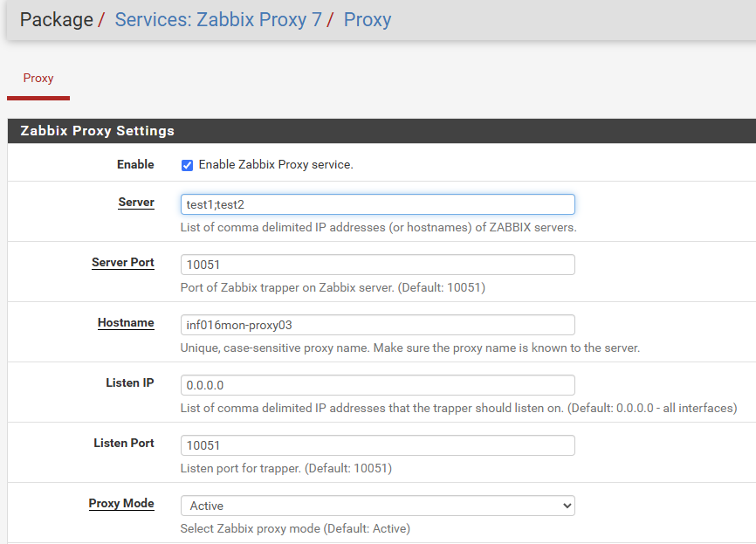Click the underlined Proxy Mode label

click(x=121, y=504)
